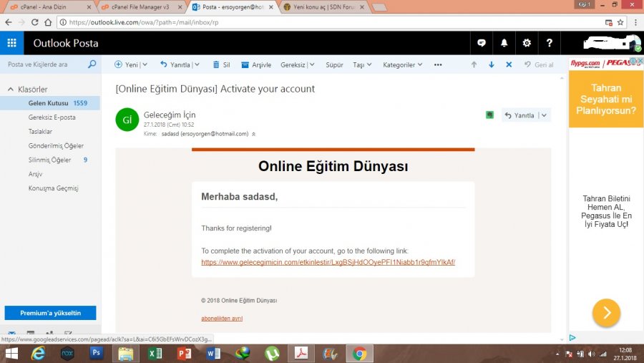The width and height of the screenshot is (644, 363).
Task: Click the sender avatar Gİ
Action: (127, 120)
